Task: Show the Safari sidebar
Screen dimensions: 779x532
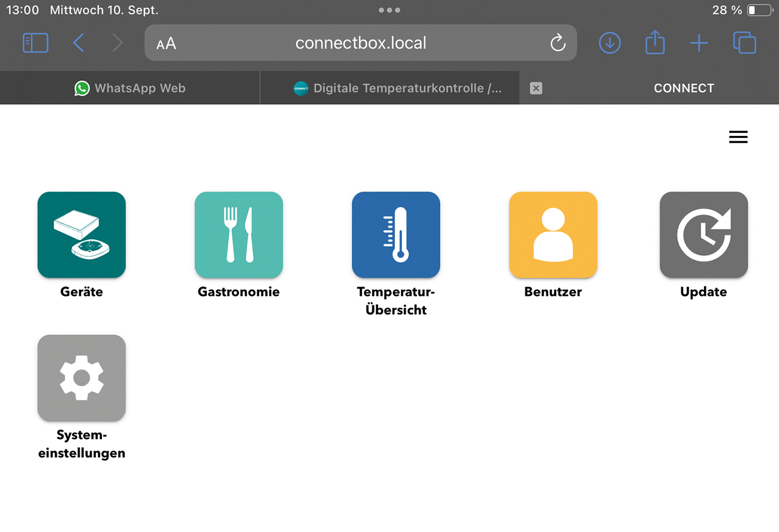Action: (35, 43)
